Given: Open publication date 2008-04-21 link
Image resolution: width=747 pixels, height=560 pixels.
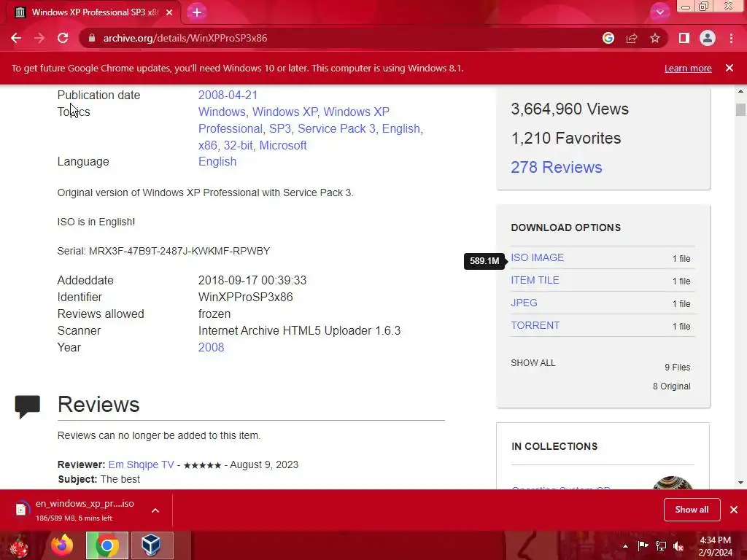Looking at the screenshot, I should coord(228,95).
